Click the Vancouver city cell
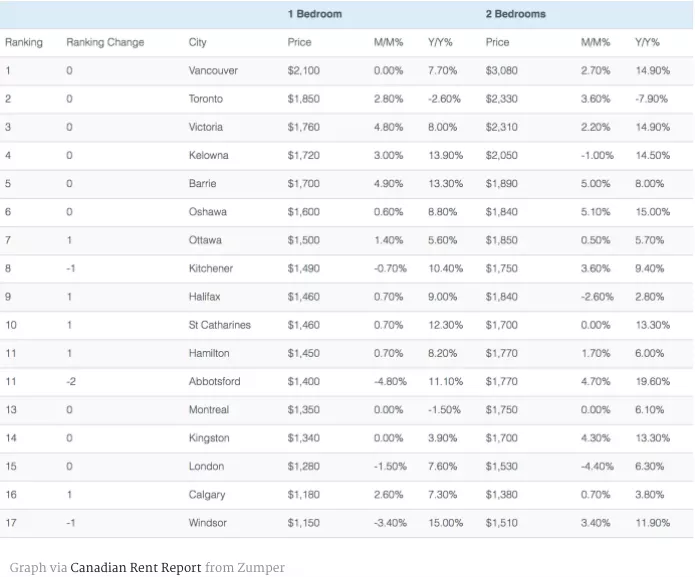695x577 pixels. point(213,71)
